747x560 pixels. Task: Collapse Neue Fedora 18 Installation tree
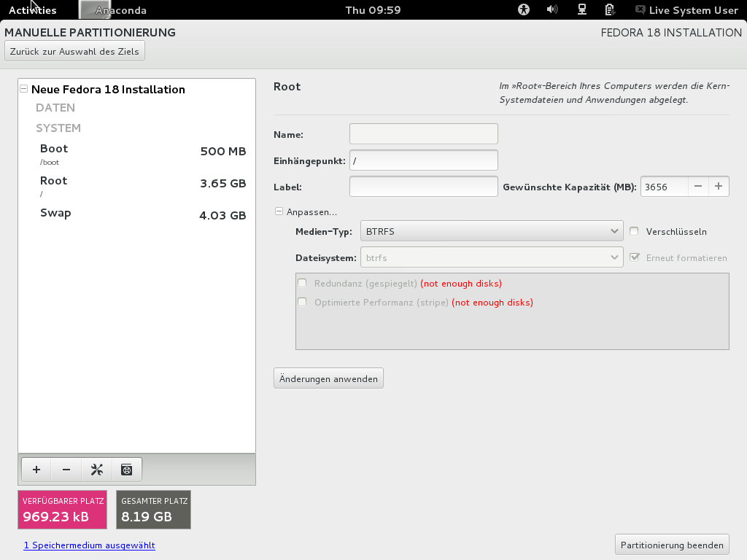(x=23, y=89)
